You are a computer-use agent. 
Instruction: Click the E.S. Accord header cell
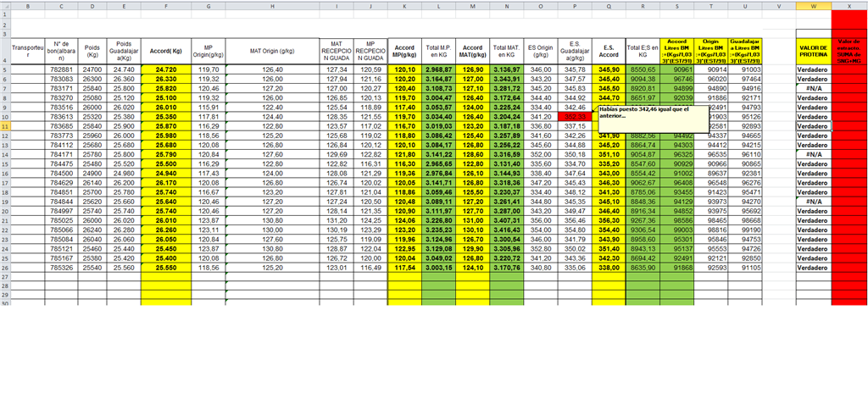pyautogui.click(x=609, y=52)
